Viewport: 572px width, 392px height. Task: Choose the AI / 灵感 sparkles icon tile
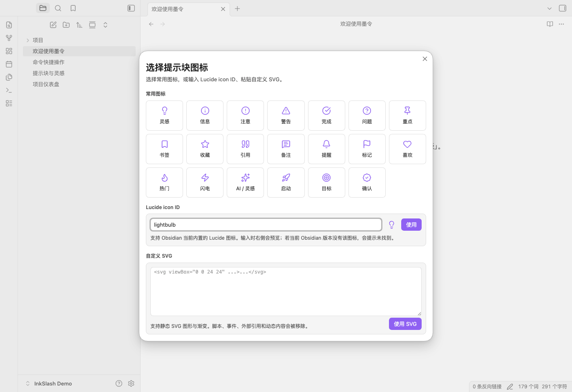[x=245, y=183]
